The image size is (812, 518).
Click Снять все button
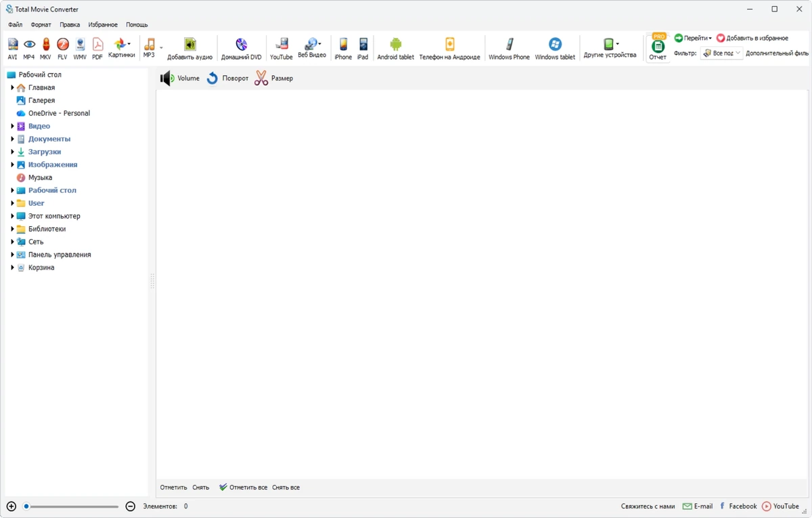coord(286,488)
